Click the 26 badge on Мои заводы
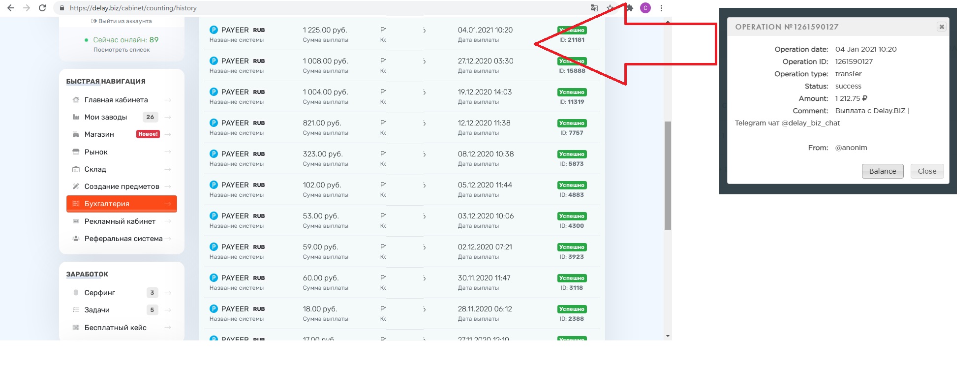The height and width of the screenshot is (366, 980). (150, 117)
